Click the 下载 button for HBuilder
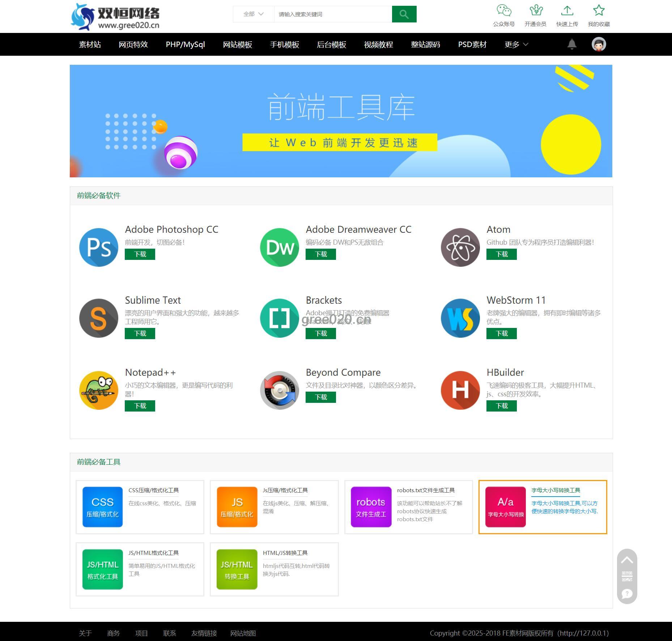Viewport: 672px width, 641px height. [501, 406]
